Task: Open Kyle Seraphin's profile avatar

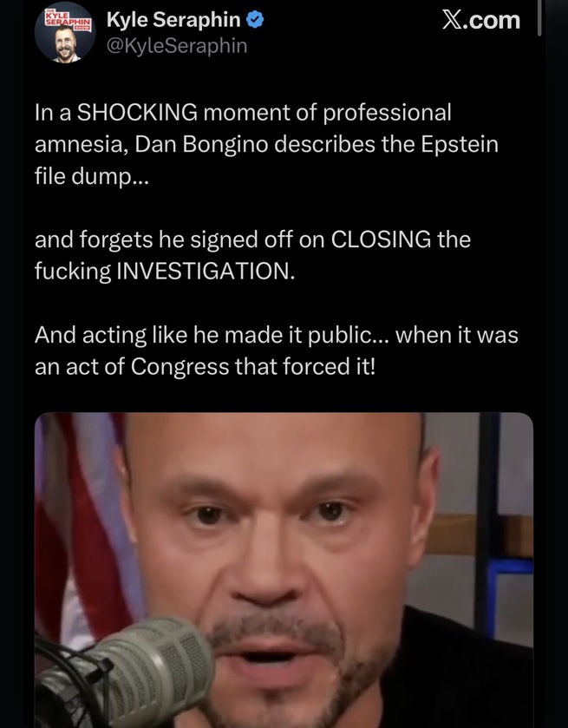Action: tap(65, 32)
